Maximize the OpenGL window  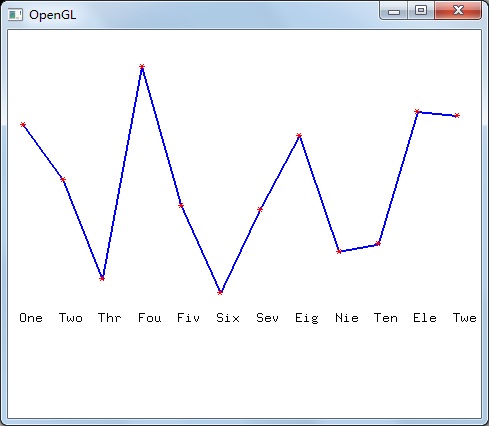(421, 10)
